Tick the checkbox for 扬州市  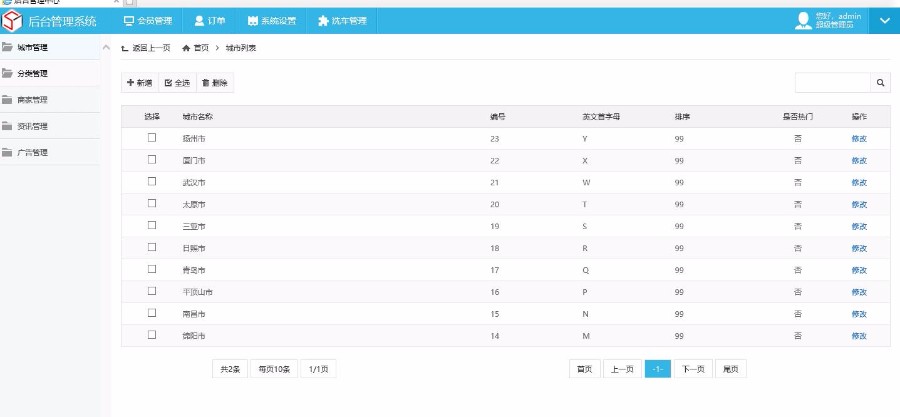point(152,138)
